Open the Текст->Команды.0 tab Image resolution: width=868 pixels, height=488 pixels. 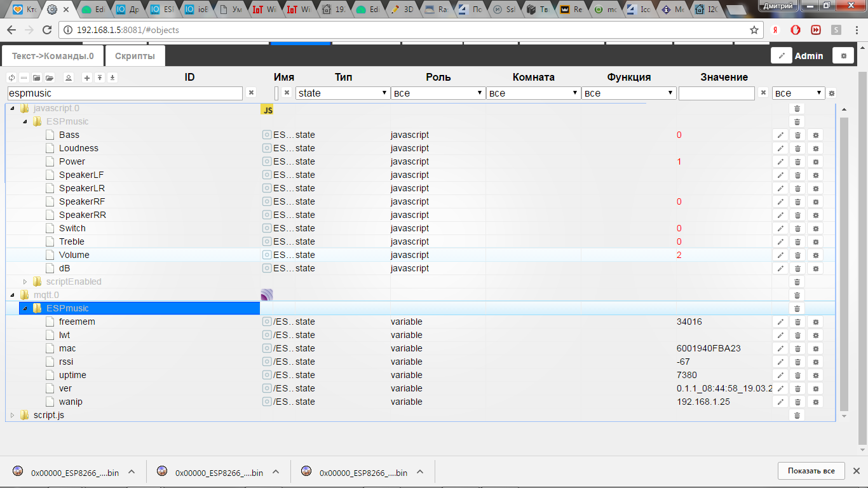point(53,56)
